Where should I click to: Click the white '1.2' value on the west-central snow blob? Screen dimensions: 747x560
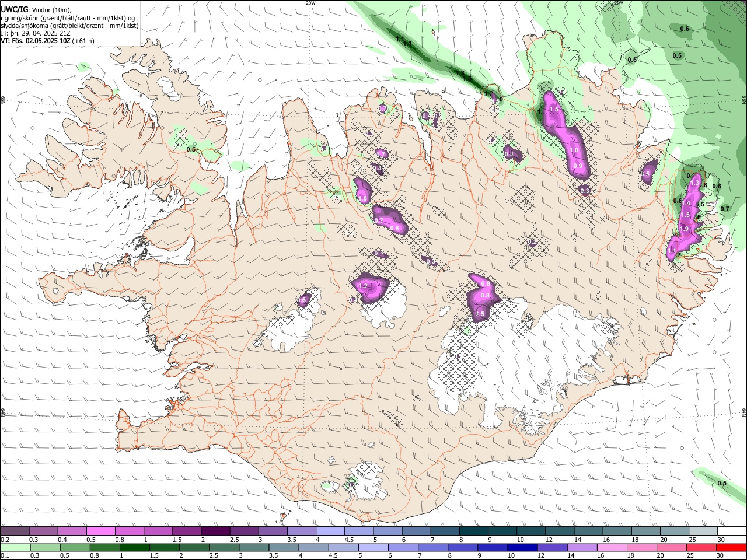[x=364, y=286]
